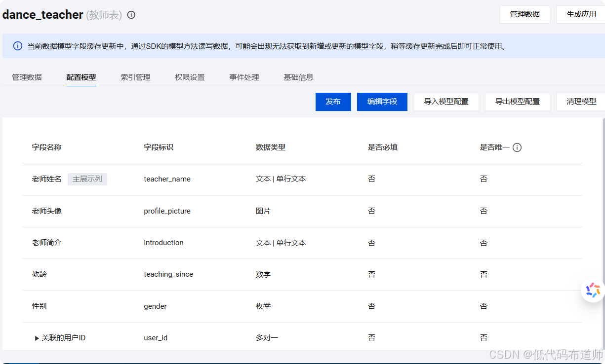The image size is (605, 364).
Task: Switch to the 基础信息 tab
Action: point(298,77)
